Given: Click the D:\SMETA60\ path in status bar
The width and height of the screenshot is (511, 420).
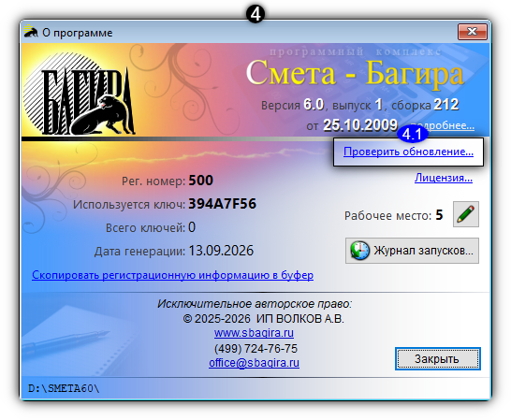Looking at the screenshot, I should (64, 388).
